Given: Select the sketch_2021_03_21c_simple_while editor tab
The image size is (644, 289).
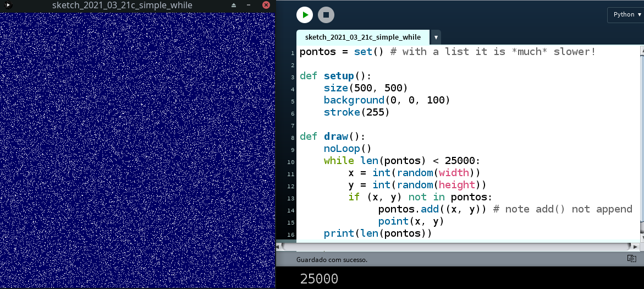Looking at the screenshot, I should pyautogui.click(x=362, y=37).
